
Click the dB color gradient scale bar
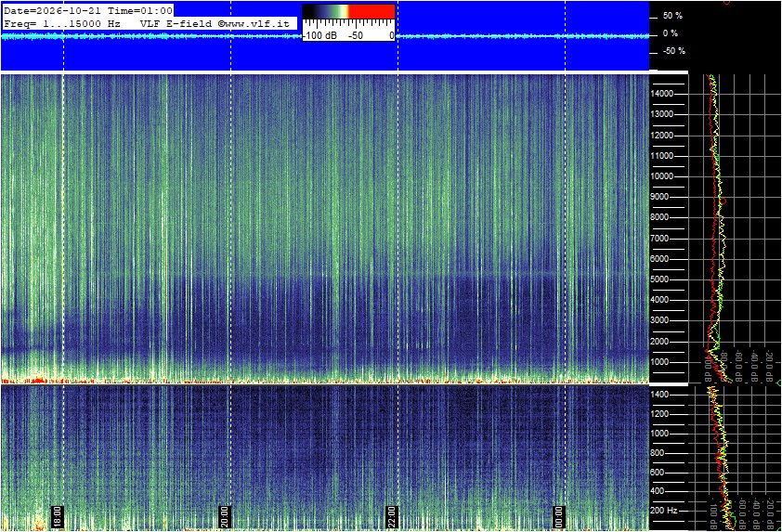click(x=348, y=11)
